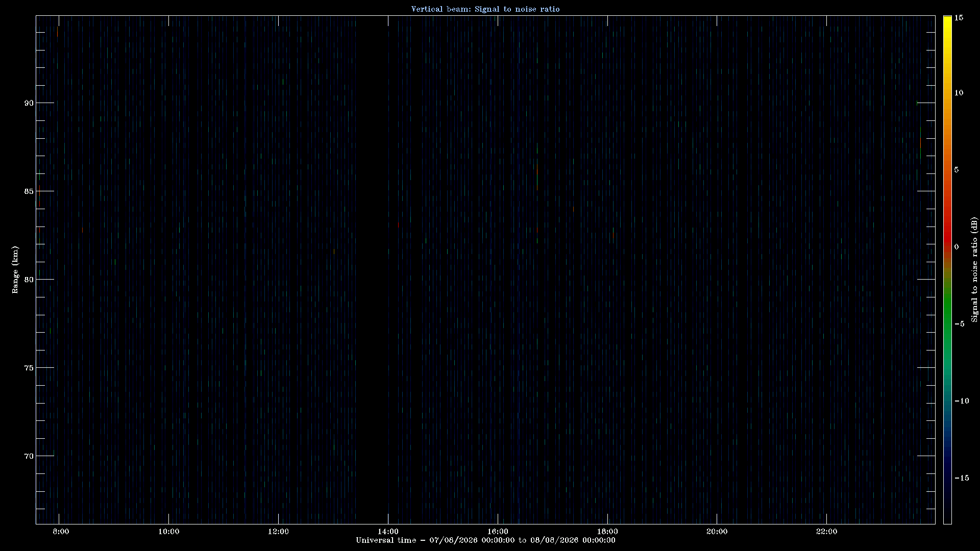Select the 18:00 time axis label
Image resolution: width=980 pixels, height=551 pixels.
pos(607,532)
